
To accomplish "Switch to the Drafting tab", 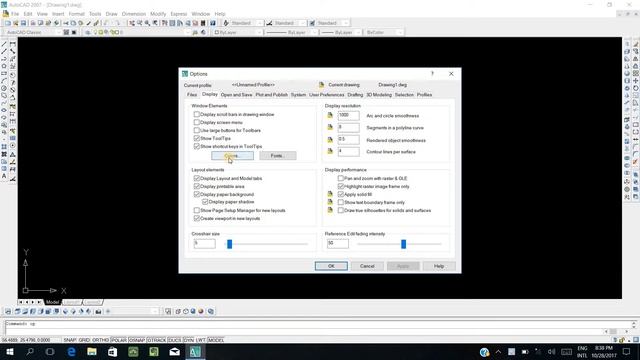I will (x=355, y=95).
